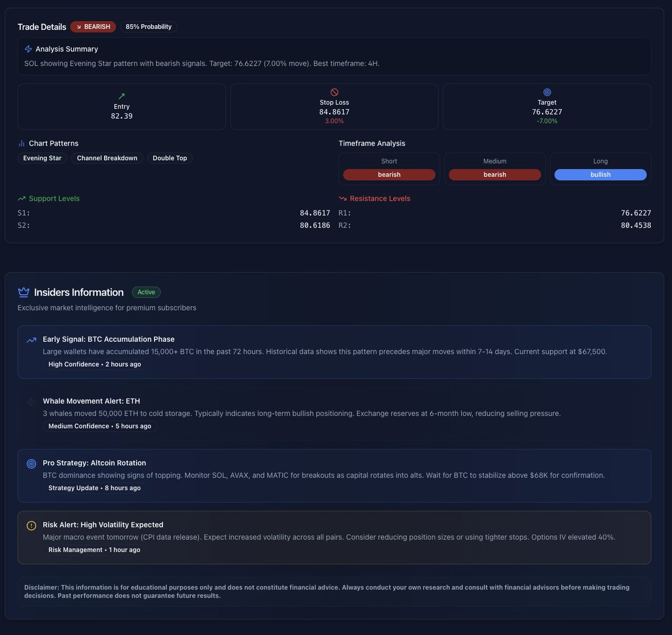Click the Chart Patterns label
672x635 pixels.
[x=54, y=143]
